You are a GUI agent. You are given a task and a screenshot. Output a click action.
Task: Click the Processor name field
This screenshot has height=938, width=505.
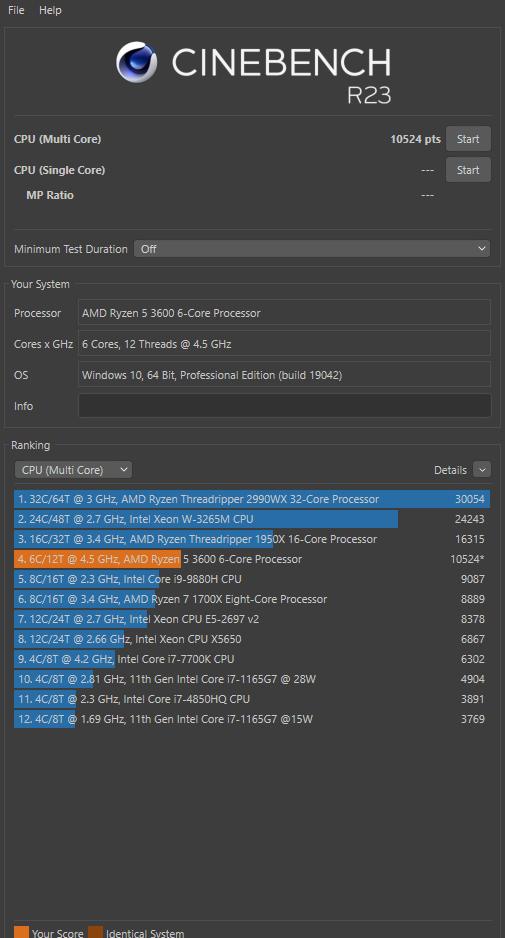point(285,313)
